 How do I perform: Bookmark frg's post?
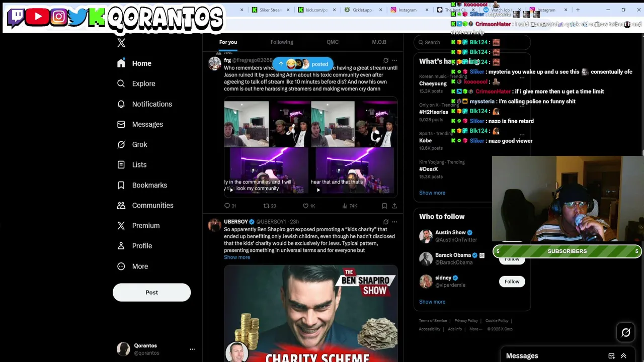click(384, 206)
